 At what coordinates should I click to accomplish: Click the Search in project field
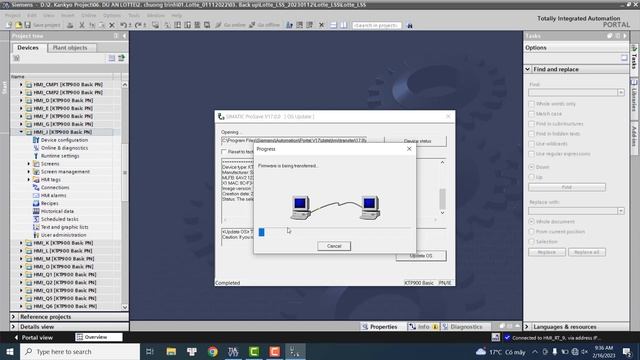[376, 25]
